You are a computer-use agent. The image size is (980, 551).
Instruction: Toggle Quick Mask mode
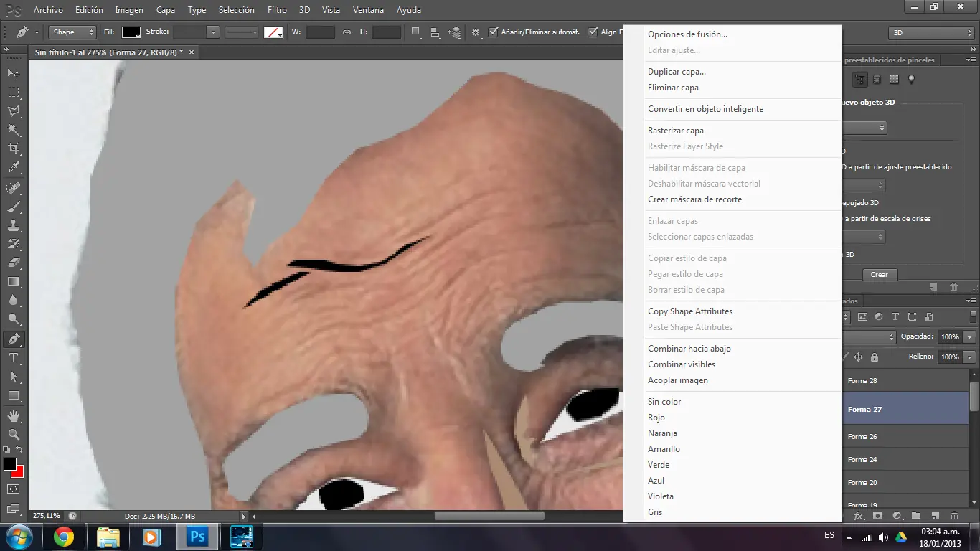(x=14, y=489)
